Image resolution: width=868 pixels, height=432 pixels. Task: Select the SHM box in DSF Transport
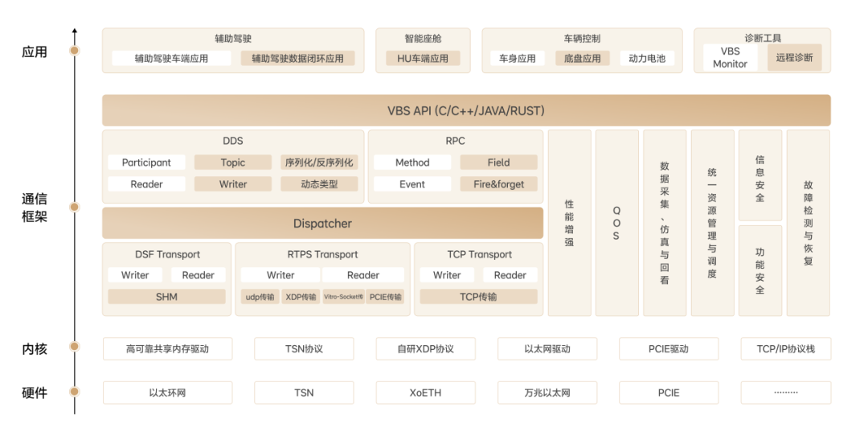point(166,297)
